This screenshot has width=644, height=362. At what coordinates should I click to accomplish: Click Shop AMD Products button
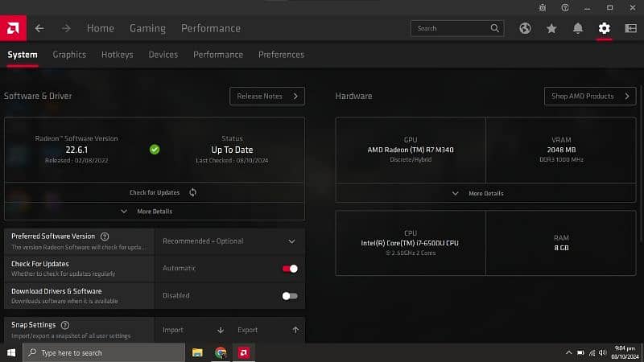tap(589, 97)
